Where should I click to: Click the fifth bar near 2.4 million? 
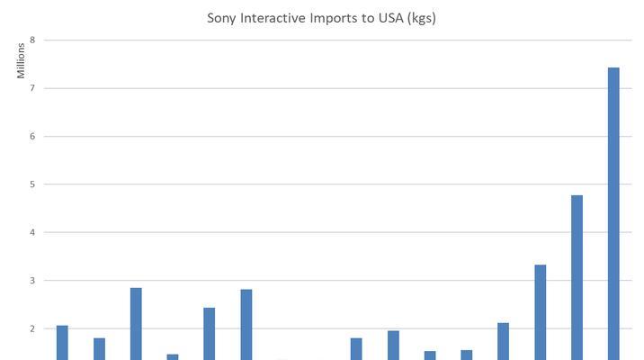[209, 334]
